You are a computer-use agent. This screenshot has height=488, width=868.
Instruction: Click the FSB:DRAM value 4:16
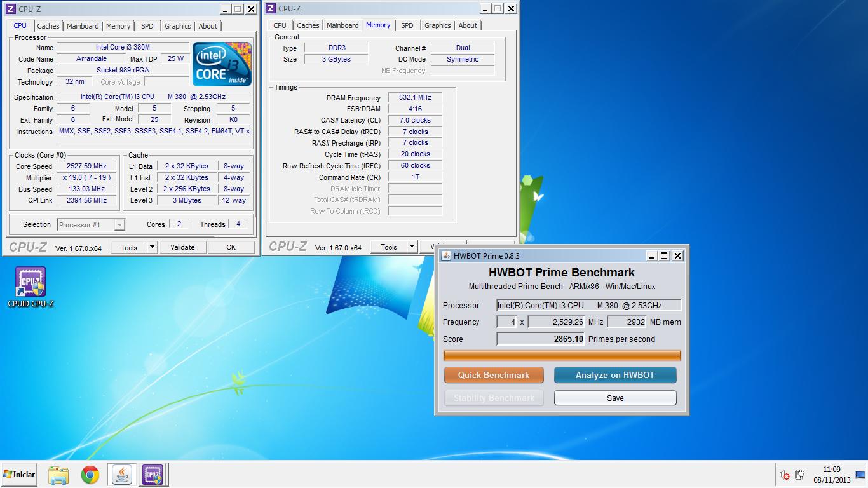(x=415, y=109)
